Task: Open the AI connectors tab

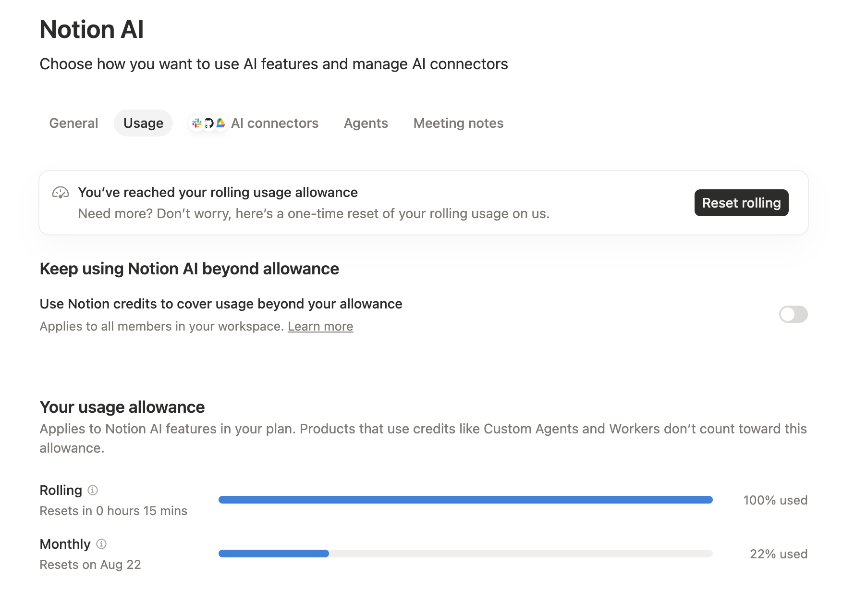Action: pos(254,123)
